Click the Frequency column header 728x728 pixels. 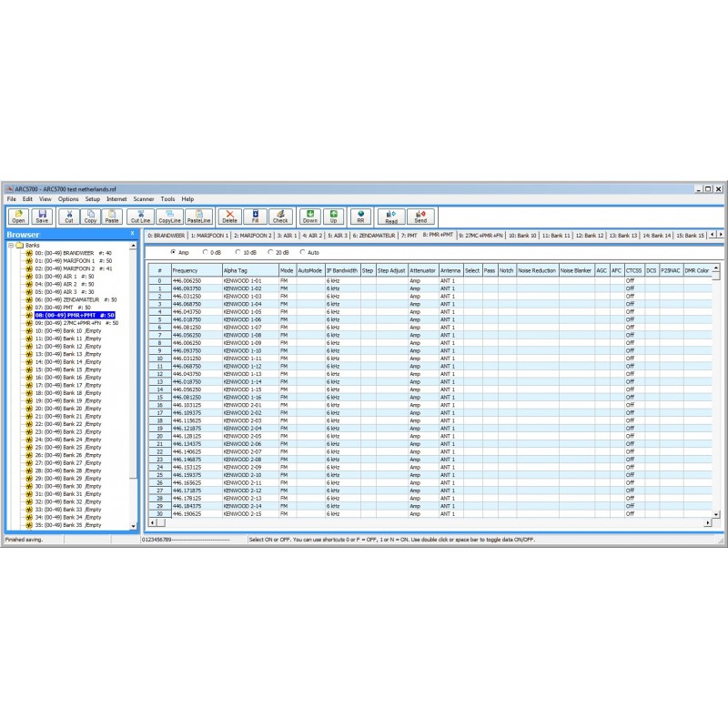click(x=197, y=270)
